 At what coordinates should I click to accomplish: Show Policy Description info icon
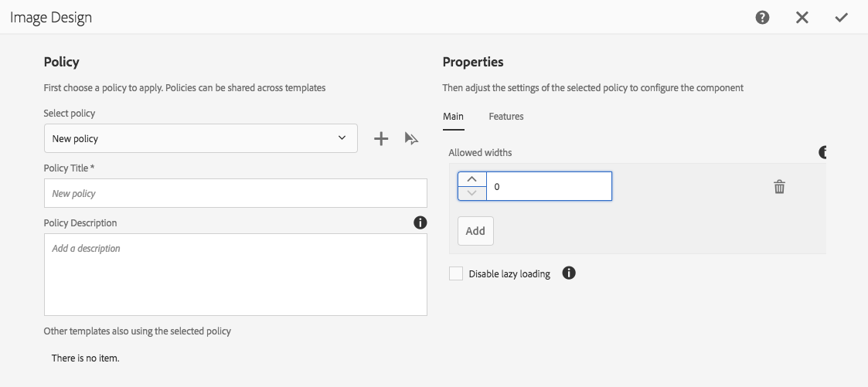tap(420, 222)
